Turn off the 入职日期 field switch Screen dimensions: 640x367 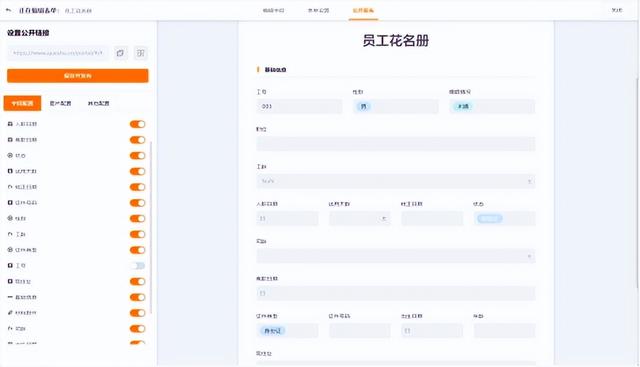(x=138, y=124)
